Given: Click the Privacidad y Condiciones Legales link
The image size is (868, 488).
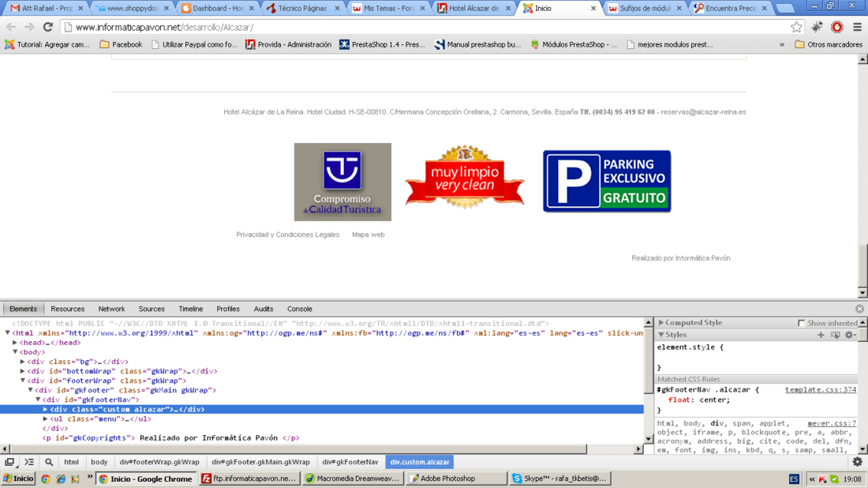Looking at the screenshot, I should coord(288,235).
